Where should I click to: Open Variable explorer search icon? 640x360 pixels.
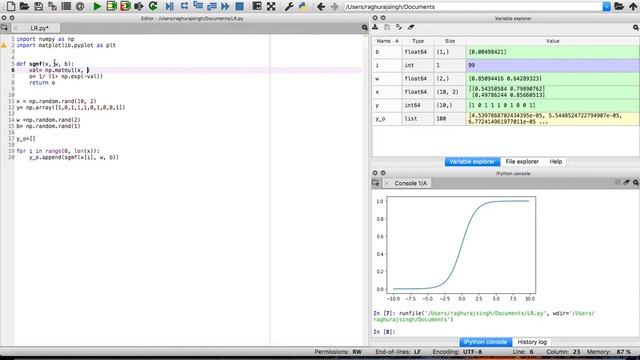point(636,27)
